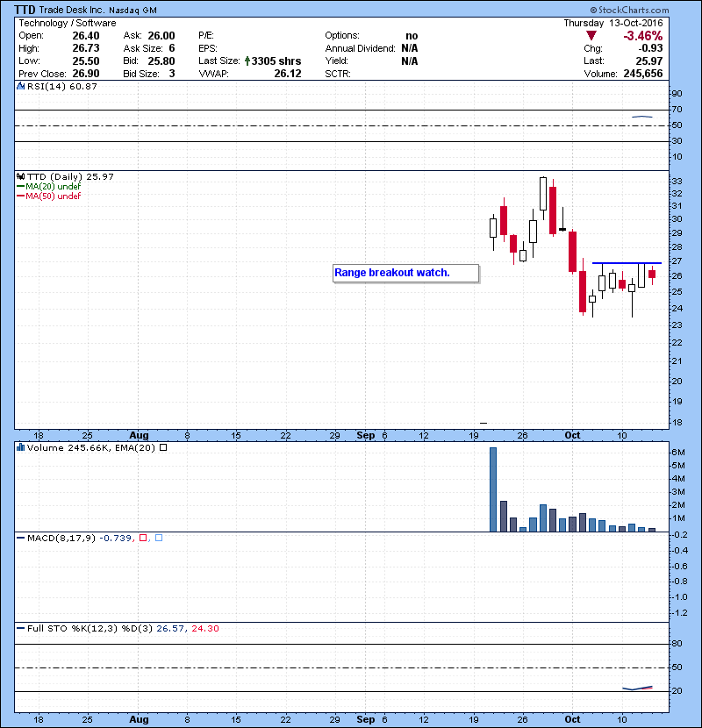Image resolution: width=702 pixels, height=728 pixels.
Task: Click the Sep label on the bottom date axis
Action: tap(366, 719)
